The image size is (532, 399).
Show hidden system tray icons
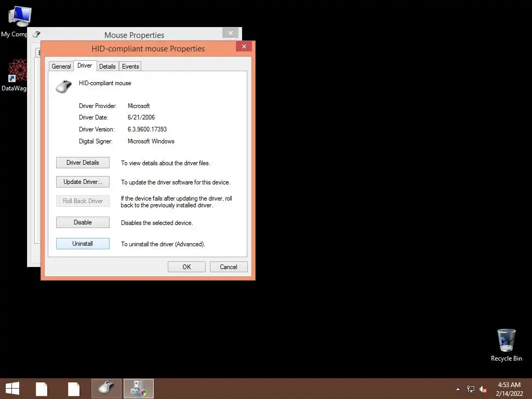pos(458,389)
